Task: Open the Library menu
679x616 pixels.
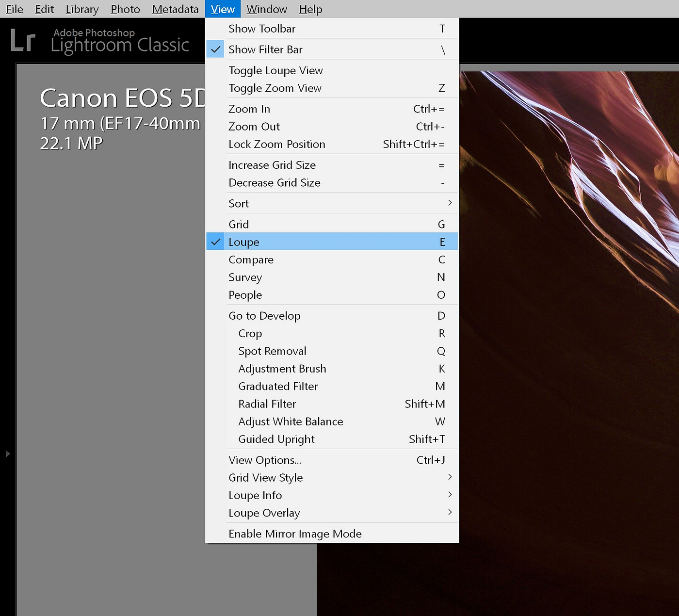Action: [82, 9]
